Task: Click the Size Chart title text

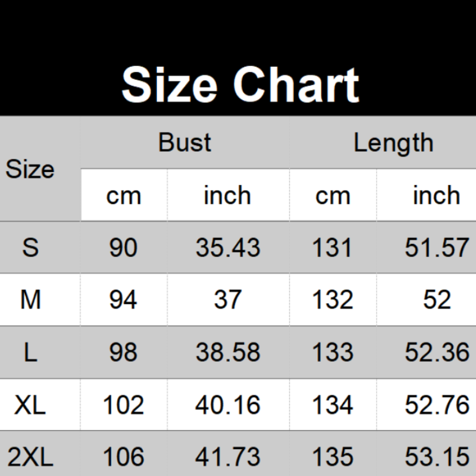Action: pos(240,84)
